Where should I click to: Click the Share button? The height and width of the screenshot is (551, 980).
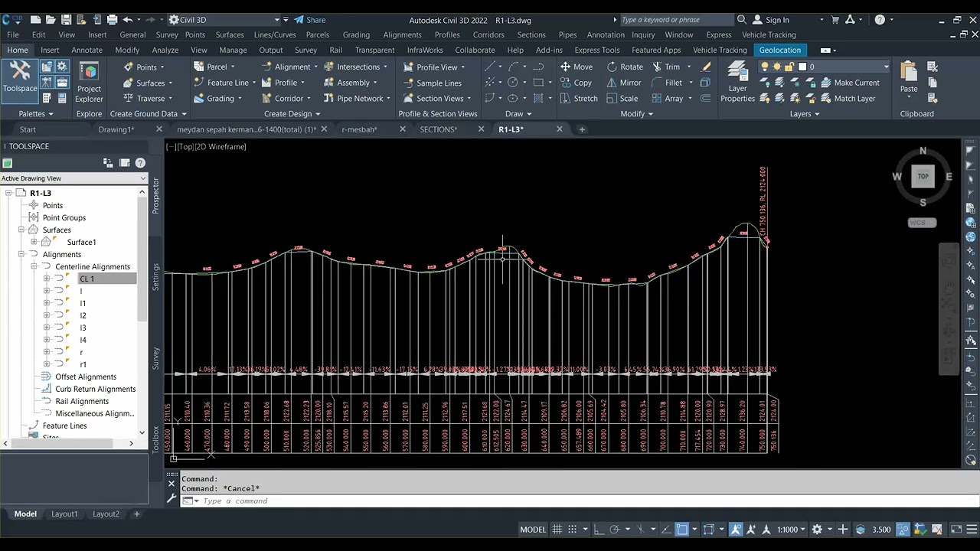pyautogui.click(x=310, y=20)
